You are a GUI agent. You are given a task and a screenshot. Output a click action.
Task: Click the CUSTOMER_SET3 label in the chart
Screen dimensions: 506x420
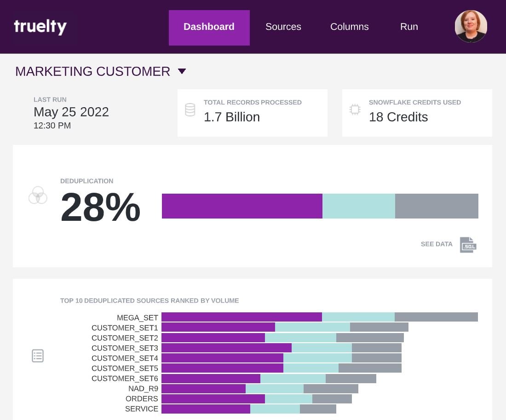click(124, 348)
